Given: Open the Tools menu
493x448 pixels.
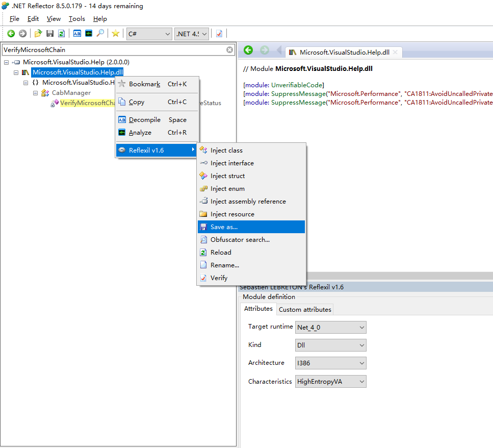Looking at the screenshot, I should point(76,18).
